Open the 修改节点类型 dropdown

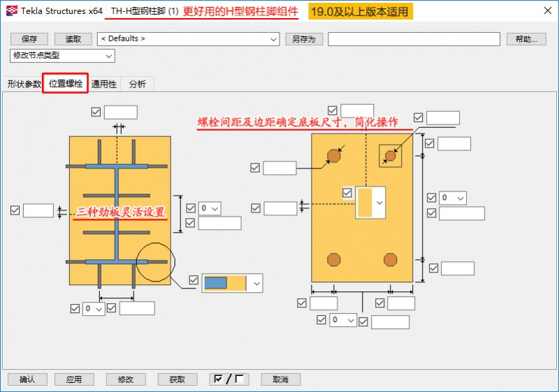[x=62, y=56]
